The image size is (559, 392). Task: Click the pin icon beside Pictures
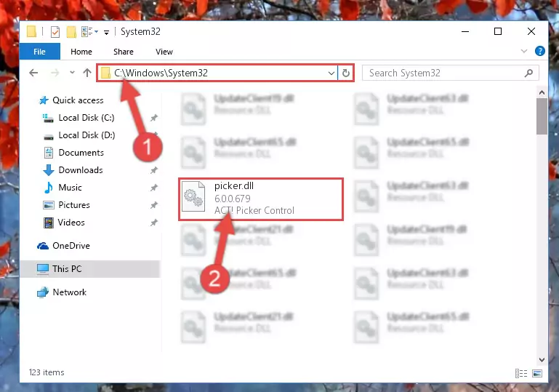coord(153,205)
